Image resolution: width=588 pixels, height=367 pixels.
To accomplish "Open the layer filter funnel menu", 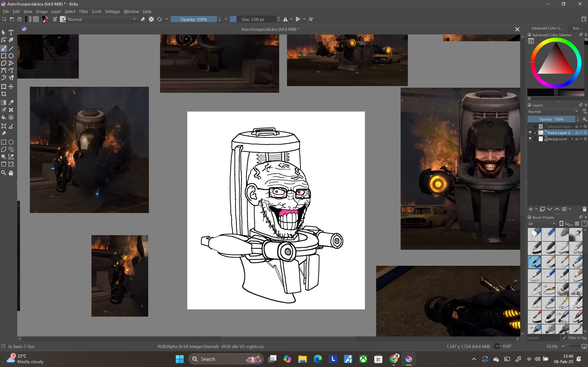I will 584,112.
